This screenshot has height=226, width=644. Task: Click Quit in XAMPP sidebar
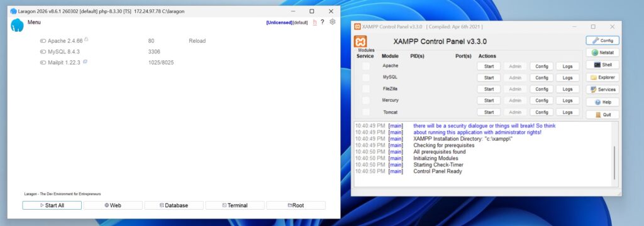[x=602, y=115]
